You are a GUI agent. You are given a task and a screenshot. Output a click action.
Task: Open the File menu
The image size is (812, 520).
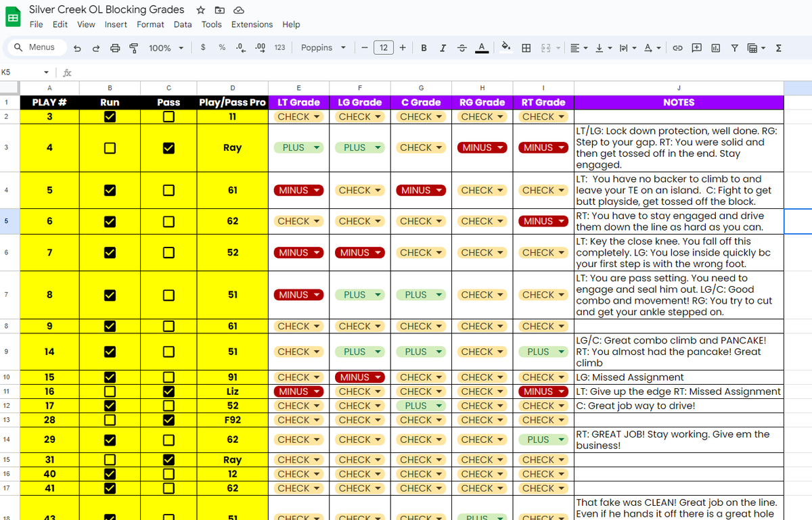point(37,24)
